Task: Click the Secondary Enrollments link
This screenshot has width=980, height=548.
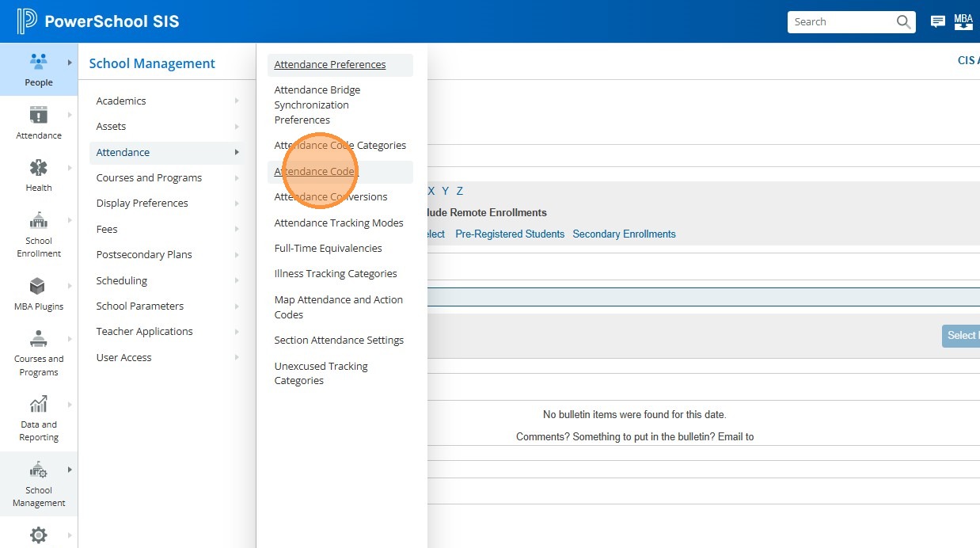Action: (x=624, y=234)
